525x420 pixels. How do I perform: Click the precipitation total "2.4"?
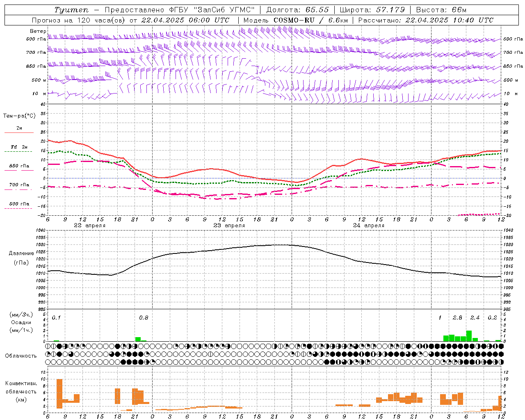(475, 318)
